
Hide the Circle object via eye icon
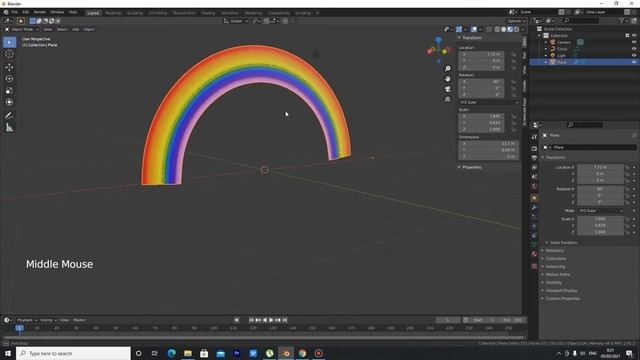pyautogui.click(x=634, y=49)
